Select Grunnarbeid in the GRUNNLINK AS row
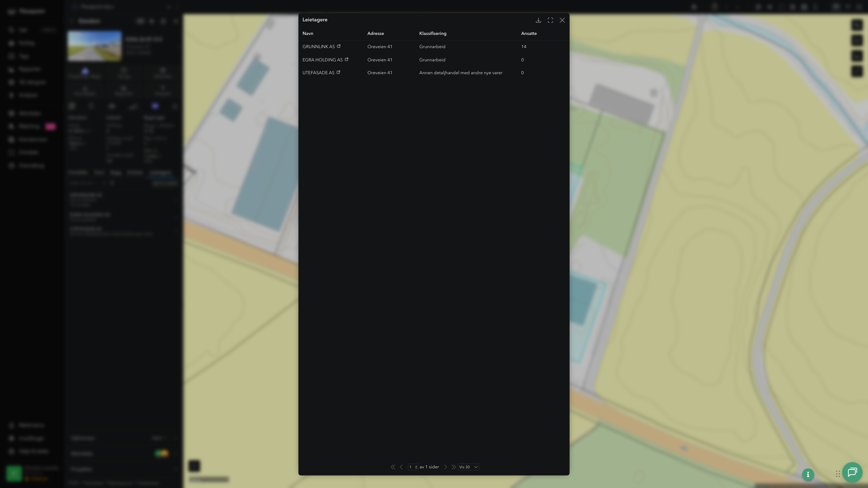Viewport: 868px width, 488px height. [432, 47]
